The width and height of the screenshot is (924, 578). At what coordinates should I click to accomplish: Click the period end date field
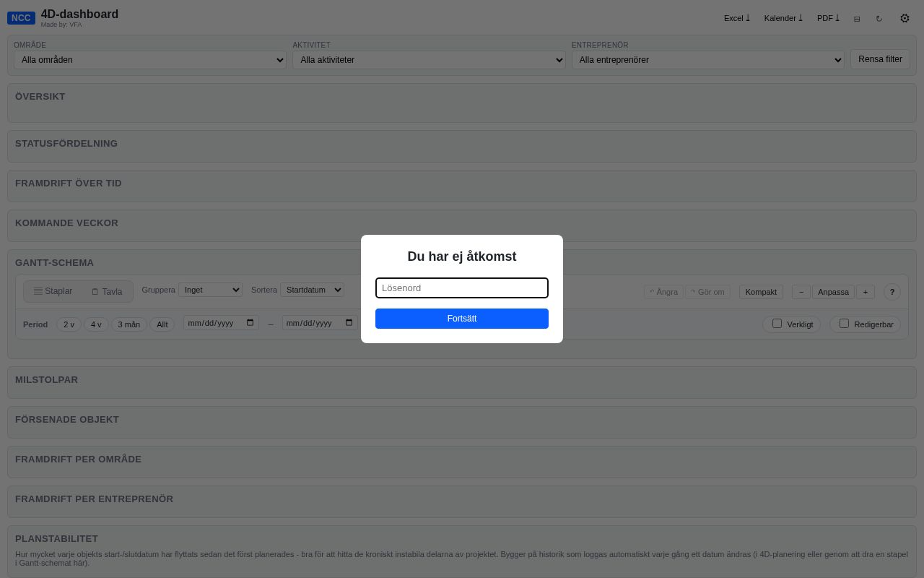coord(320,323)
